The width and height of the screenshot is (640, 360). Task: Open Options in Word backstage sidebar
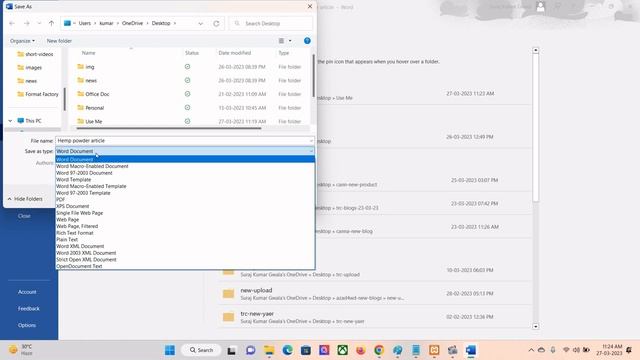[x=27, y=325]
